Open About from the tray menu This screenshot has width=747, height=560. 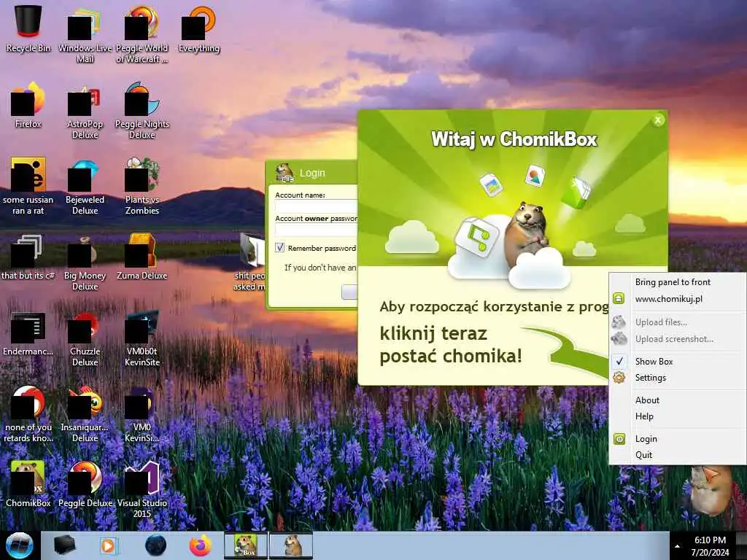point(678,400)
